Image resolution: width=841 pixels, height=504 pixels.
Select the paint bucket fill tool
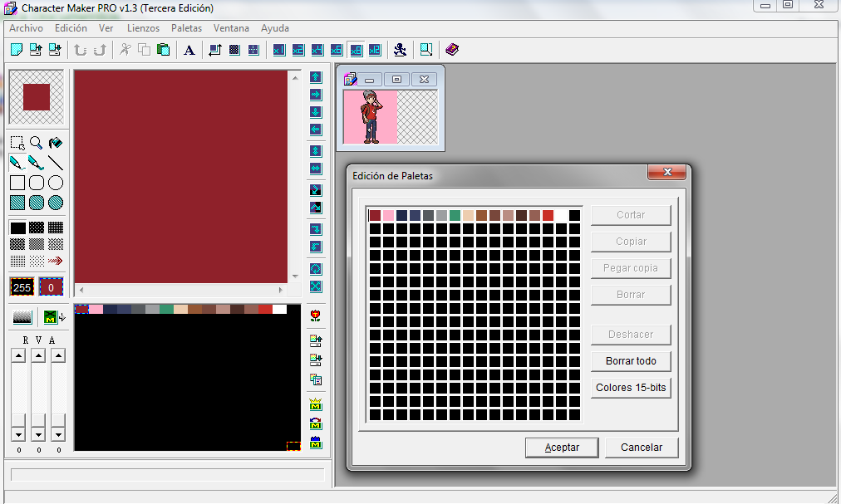56,143
